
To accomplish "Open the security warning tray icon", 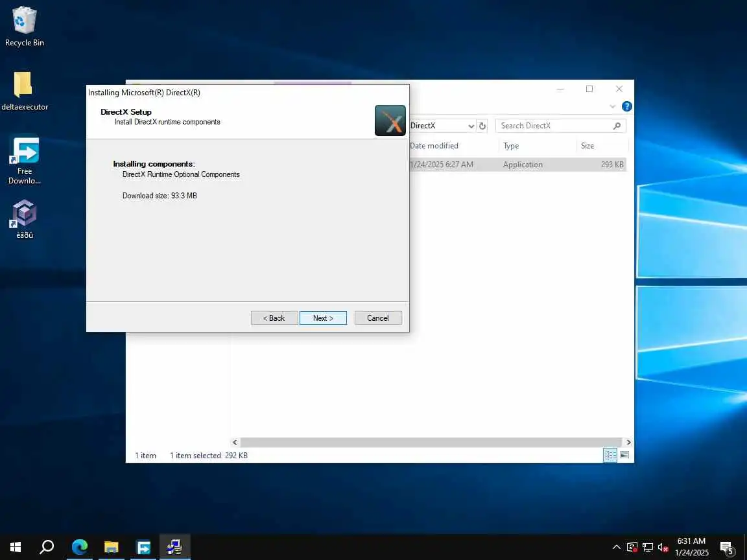I will click(x=632, y=547).
